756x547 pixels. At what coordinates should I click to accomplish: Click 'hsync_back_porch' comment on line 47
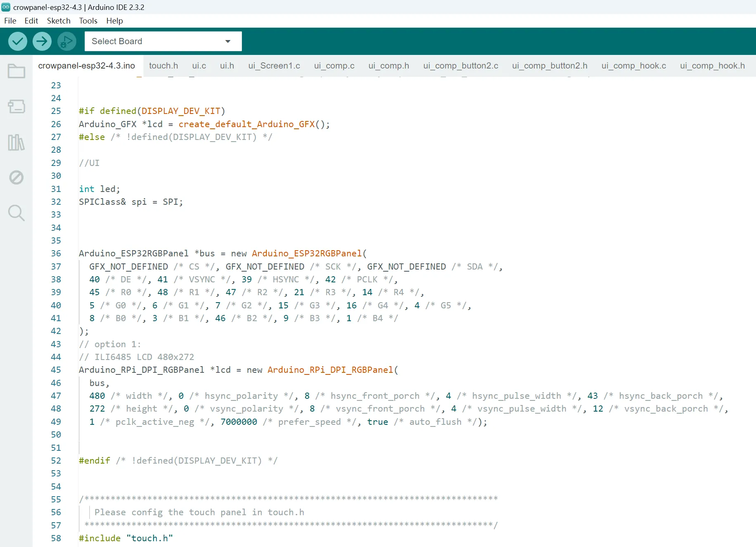[661, 396]
